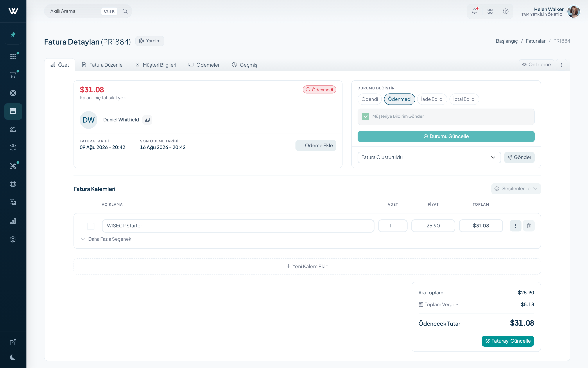Switch to the Ödemeler tab

tap(204, 65)
